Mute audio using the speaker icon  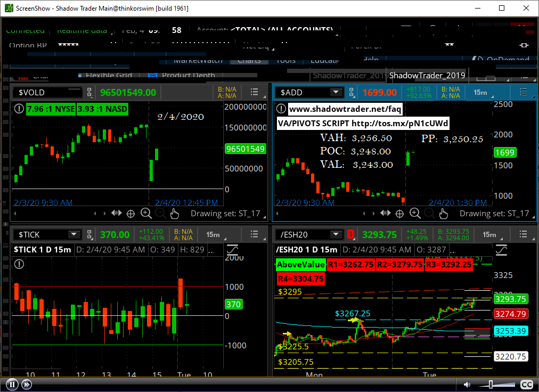467,385
